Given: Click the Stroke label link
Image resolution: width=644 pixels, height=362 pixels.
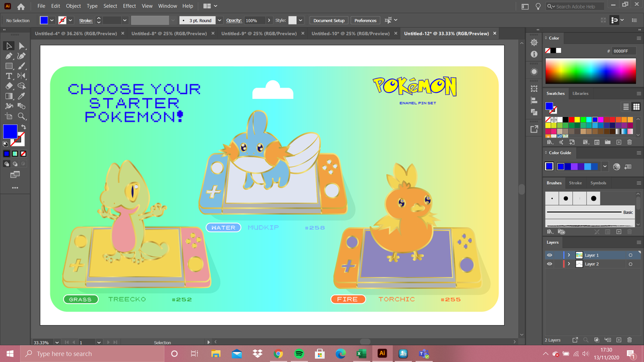Looking at the screenshot, I should tap(85, 20).
